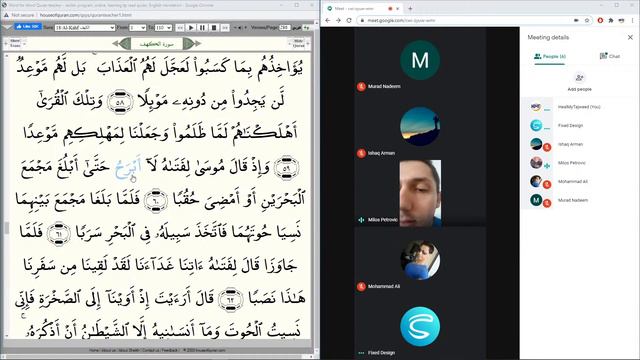Open a new tab in Meet window
640x360 pixels.
tap(410, 8)
